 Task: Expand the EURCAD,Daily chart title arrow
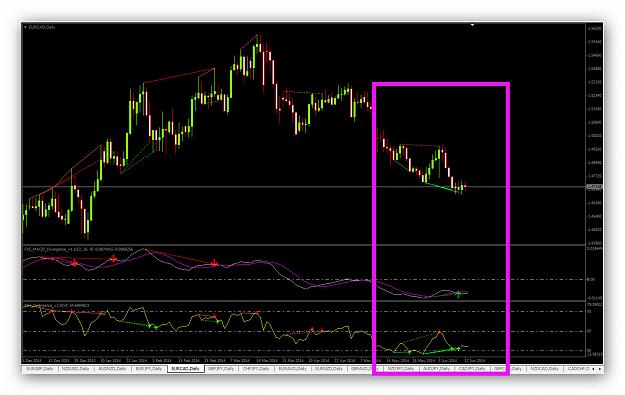[x=26, y=27]
